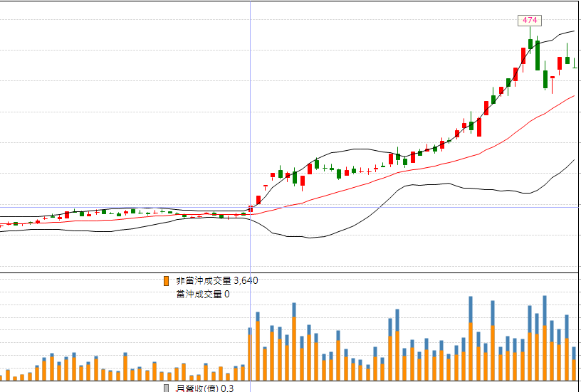Click the first red gap-up candle after the crosshair
This screenshot has width=581, height=392.
click(x=258, y=200)
